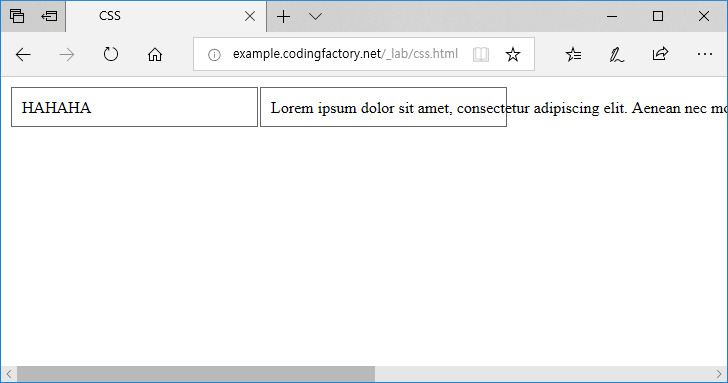Open a new tab with plus button
The width and height of the screenshot is (728, 383).
coord(283,17)
